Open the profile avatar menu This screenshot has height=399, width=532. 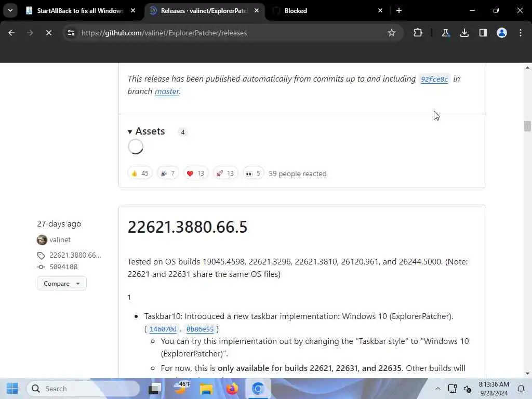pos(502,33)
